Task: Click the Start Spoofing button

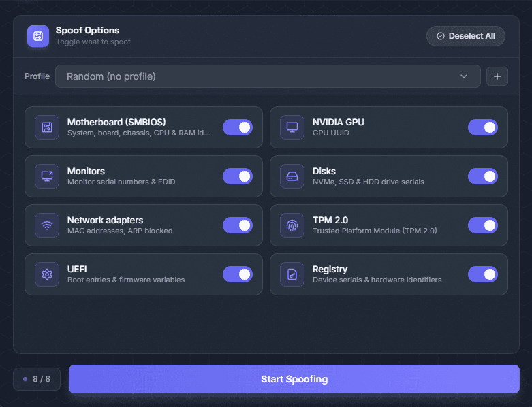Action: (294, 379)
